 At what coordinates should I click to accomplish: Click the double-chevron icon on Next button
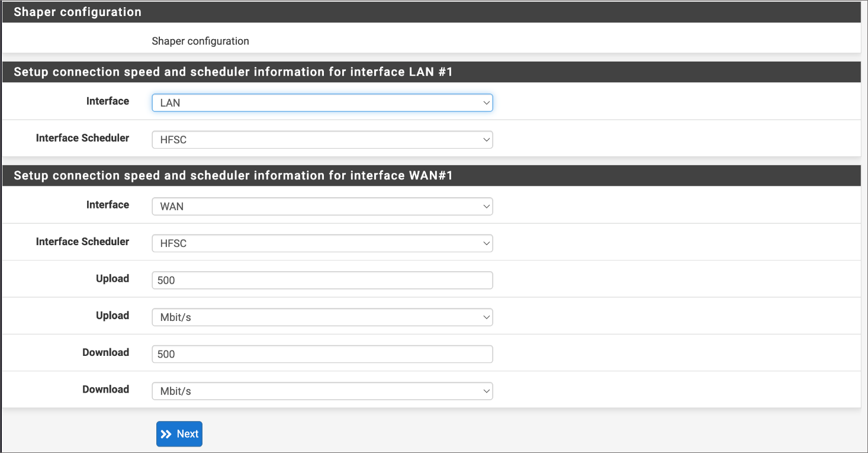166,434
